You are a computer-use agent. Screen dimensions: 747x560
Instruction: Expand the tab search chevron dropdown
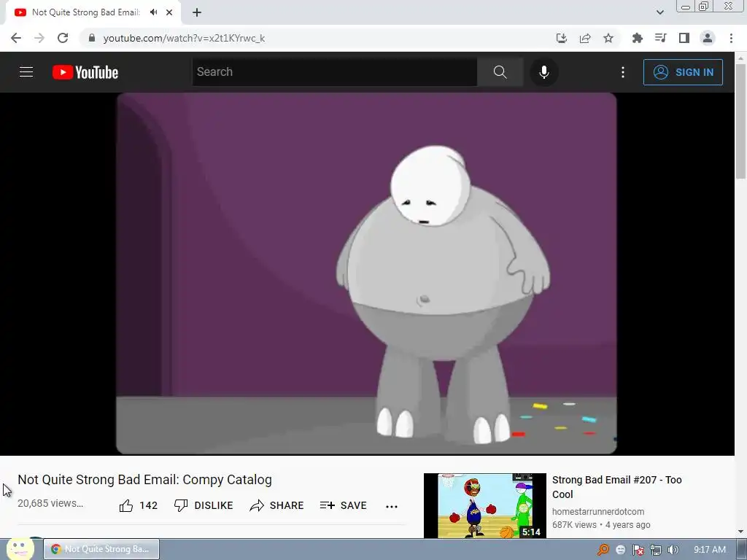(x=659, y=12)
